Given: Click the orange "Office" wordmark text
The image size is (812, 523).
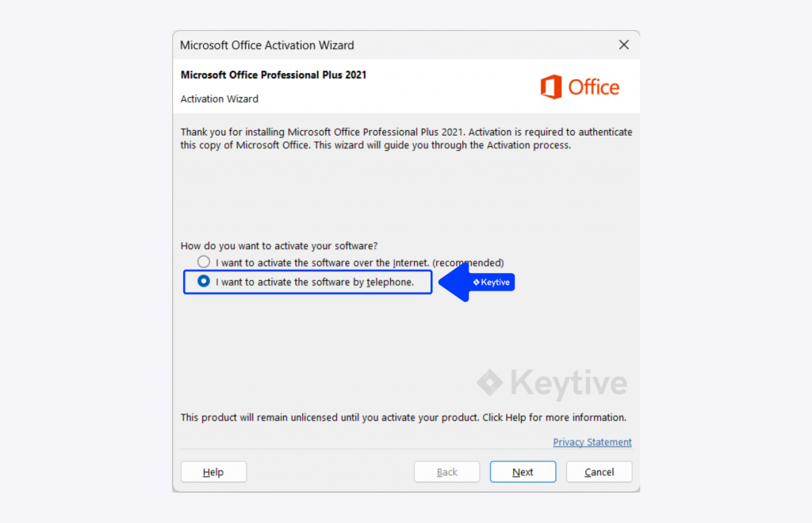Looking at the screenshot, I should [593, 87].
